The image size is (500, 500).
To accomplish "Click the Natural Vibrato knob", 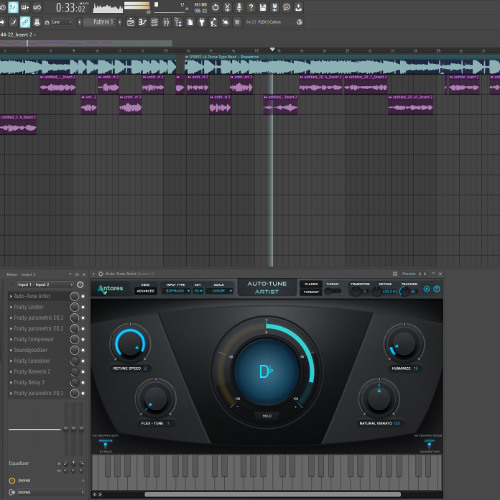I will coord(379,398).
